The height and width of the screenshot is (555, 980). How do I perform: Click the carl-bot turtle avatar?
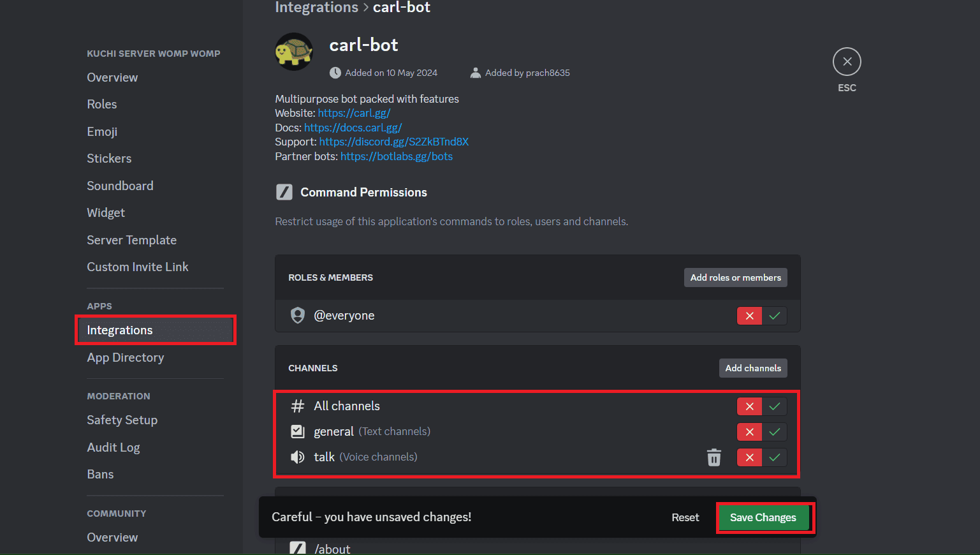pos(294,52)
